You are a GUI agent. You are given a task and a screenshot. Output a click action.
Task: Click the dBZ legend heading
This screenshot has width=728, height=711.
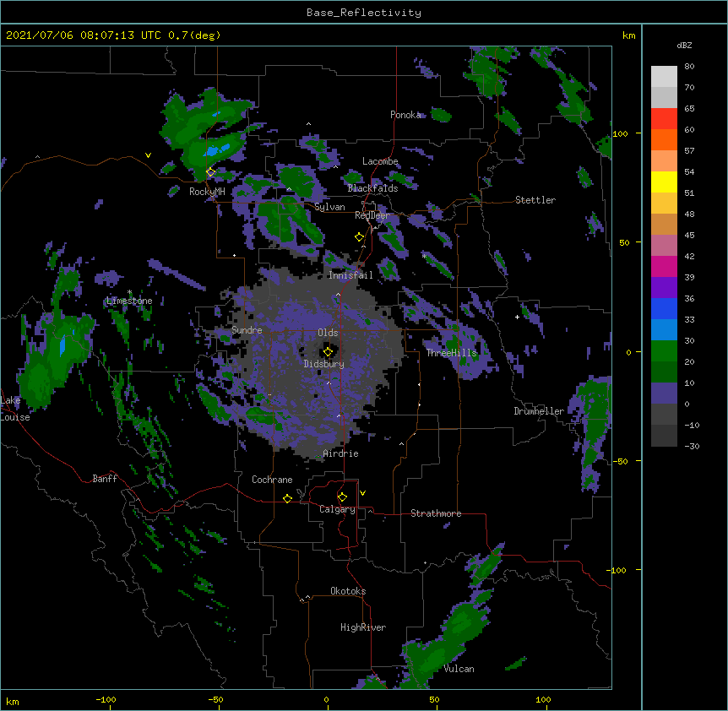pos(684,45)
